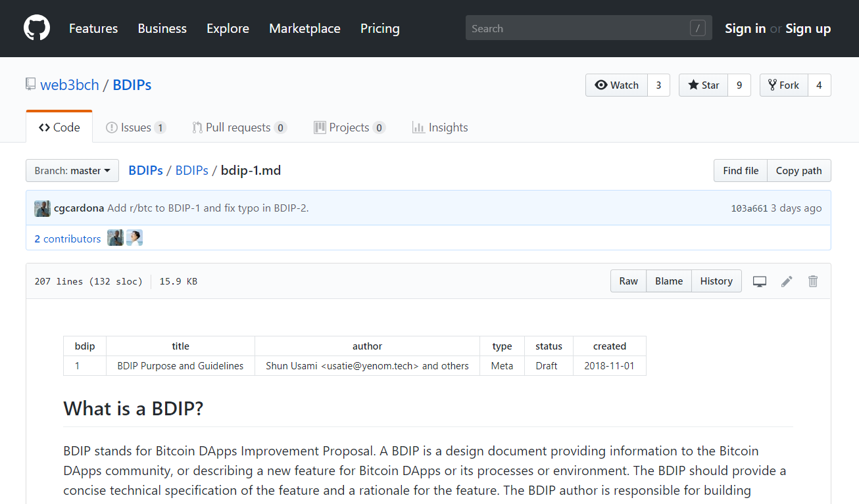Open root BDIPs breadcrumb link
The height and width of the screenshot is (504, 859).
(145, 170)
